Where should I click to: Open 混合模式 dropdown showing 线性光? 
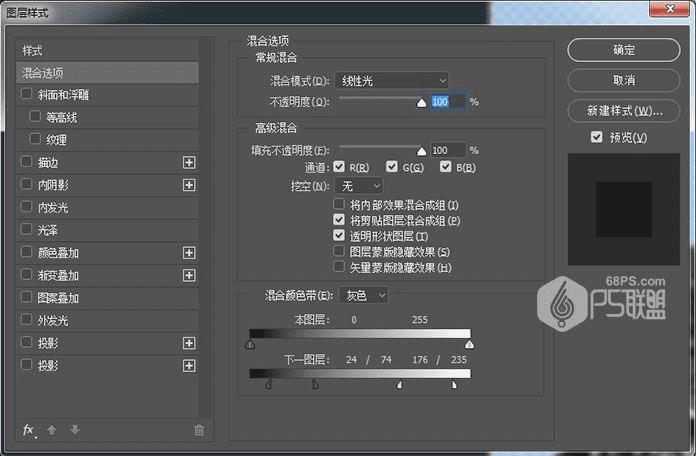coord(392,81)
